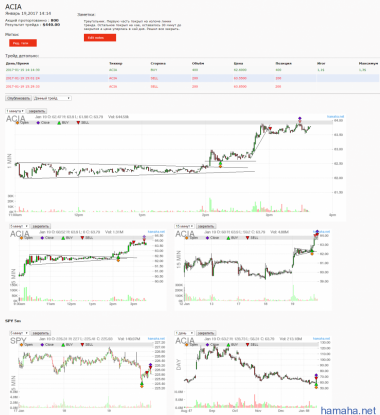Click закрепить button above the 15-minute ACIA chart
This screenshot has height=415, width=380.
(x=206, y=226)
